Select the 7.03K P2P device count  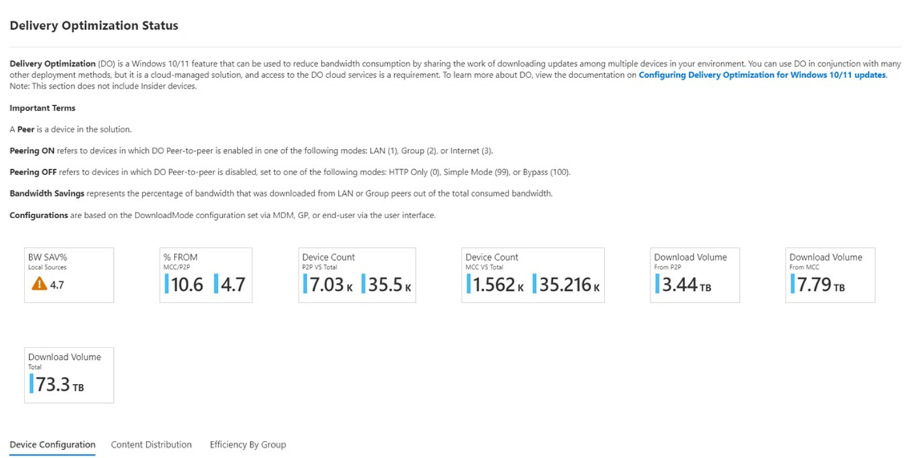coord(330,285)
